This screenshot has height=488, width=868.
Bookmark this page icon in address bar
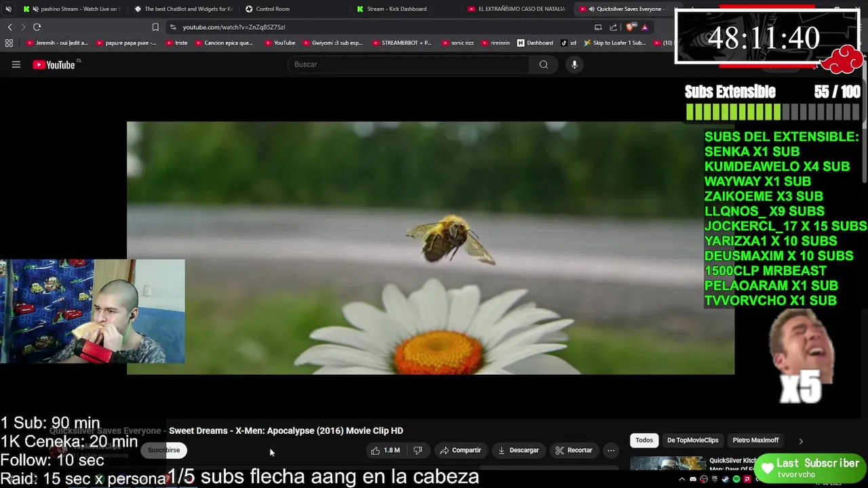tap(155, 27)
